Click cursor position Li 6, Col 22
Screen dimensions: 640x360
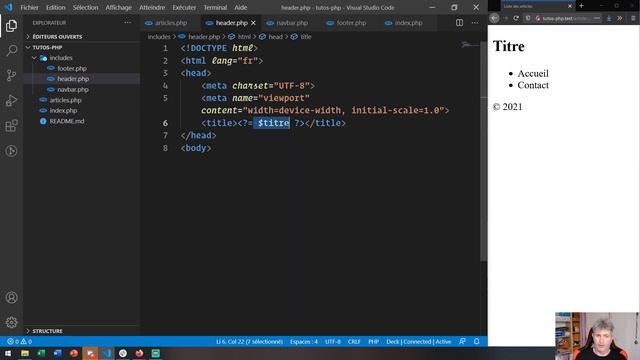tap(249, 342)
